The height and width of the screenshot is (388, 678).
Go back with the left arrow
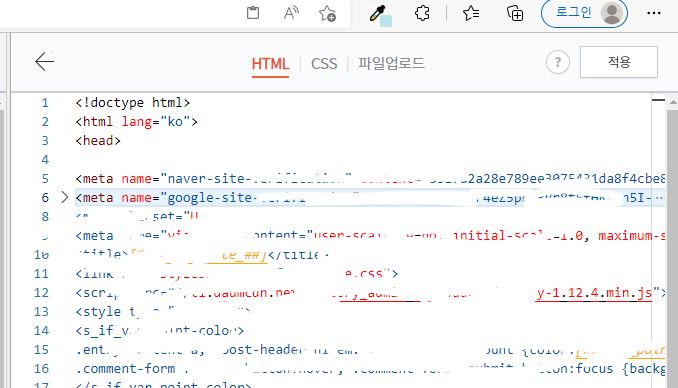[45, 61]
